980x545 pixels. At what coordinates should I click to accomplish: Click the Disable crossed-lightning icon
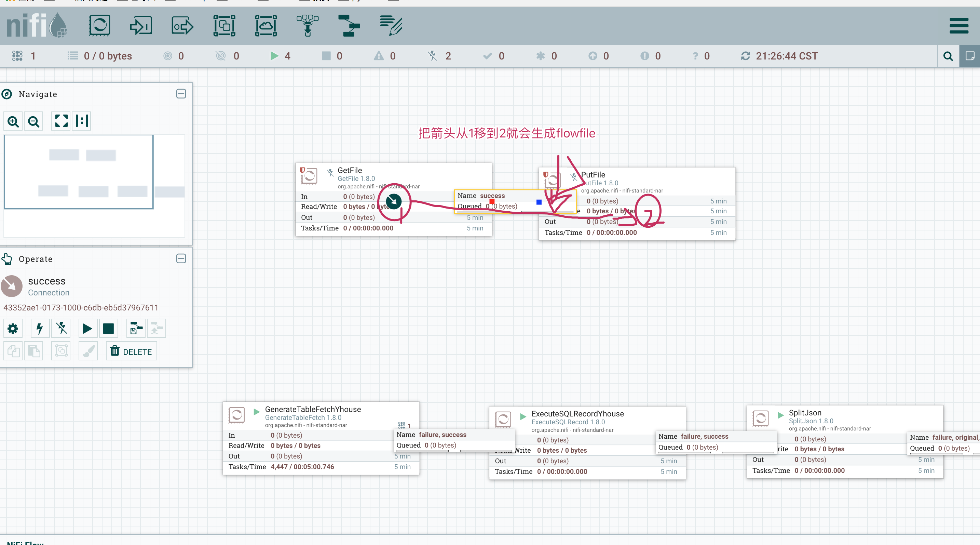(x=61, y=329)
